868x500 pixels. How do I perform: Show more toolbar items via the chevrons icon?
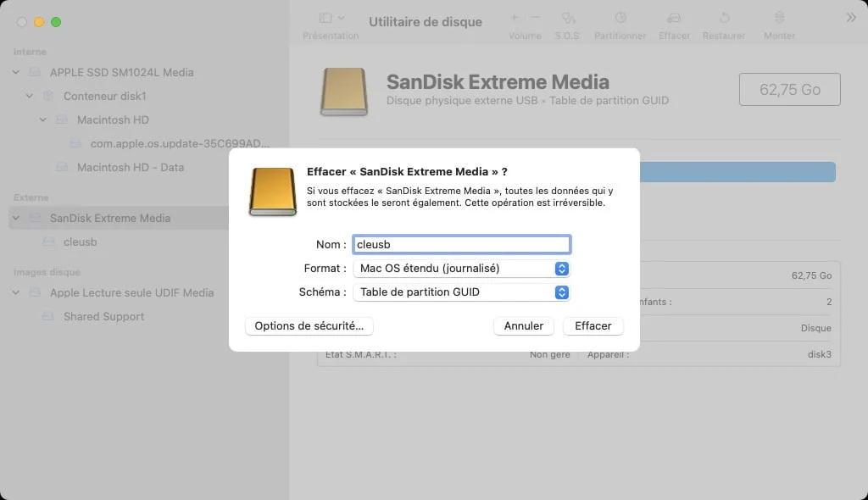851,14
